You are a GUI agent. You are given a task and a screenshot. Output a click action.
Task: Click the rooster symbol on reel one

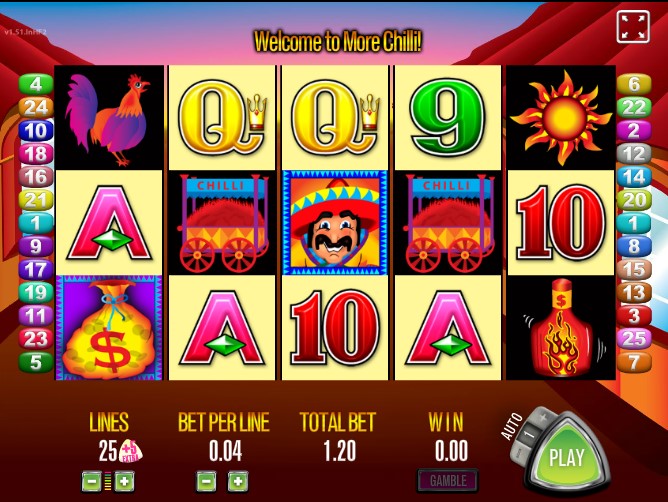[109, 118]
